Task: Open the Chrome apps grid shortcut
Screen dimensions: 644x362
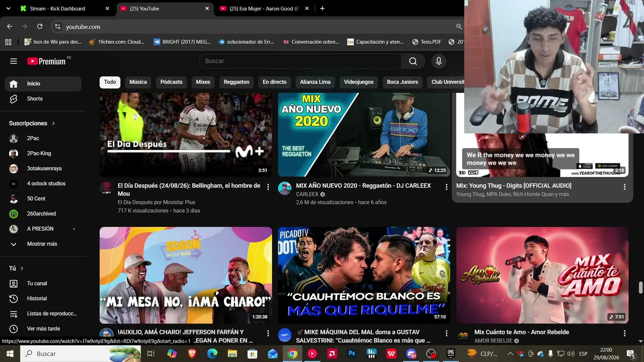Action: pos(8,42)
